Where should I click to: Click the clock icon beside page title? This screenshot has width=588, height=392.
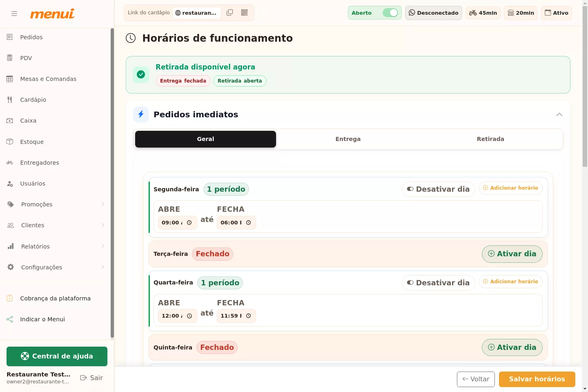click(131, 38)
